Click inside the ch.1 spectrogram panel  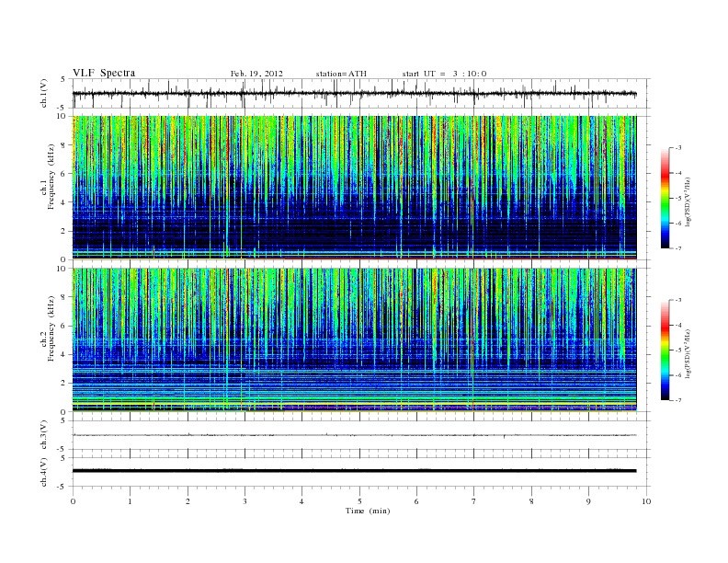354,188
